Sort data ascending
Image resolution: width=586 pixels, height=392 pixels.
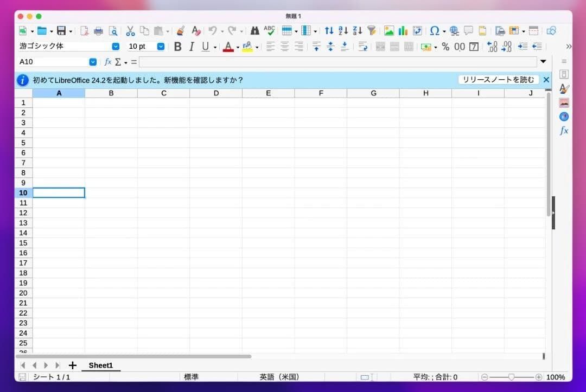tap(342, 31)
